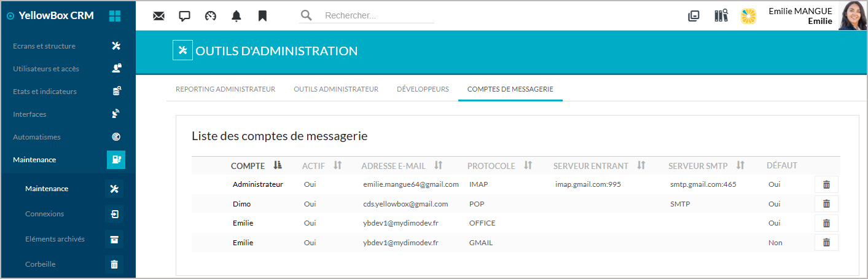
Task: Click the OFFICE protocol cell
Action: [x=482, y=224]
